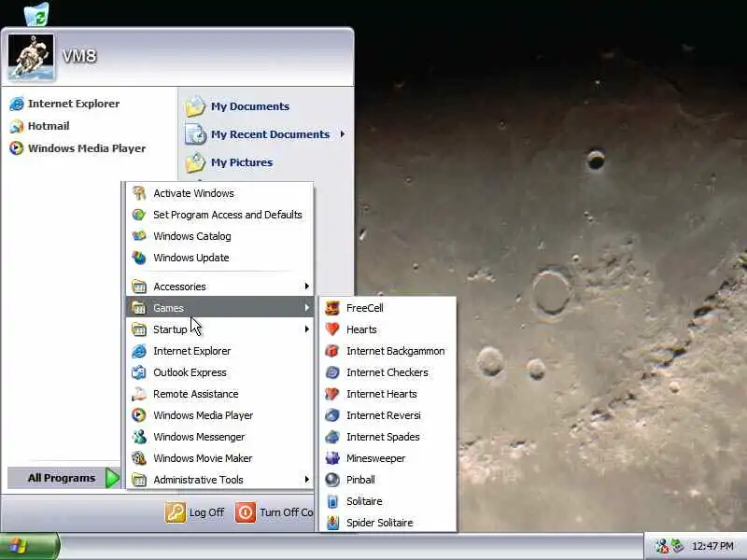Image resolution: width=747 pixels, height=560 pixels.
Task: Click the network tray icon with red X
Action: (661, 546)
